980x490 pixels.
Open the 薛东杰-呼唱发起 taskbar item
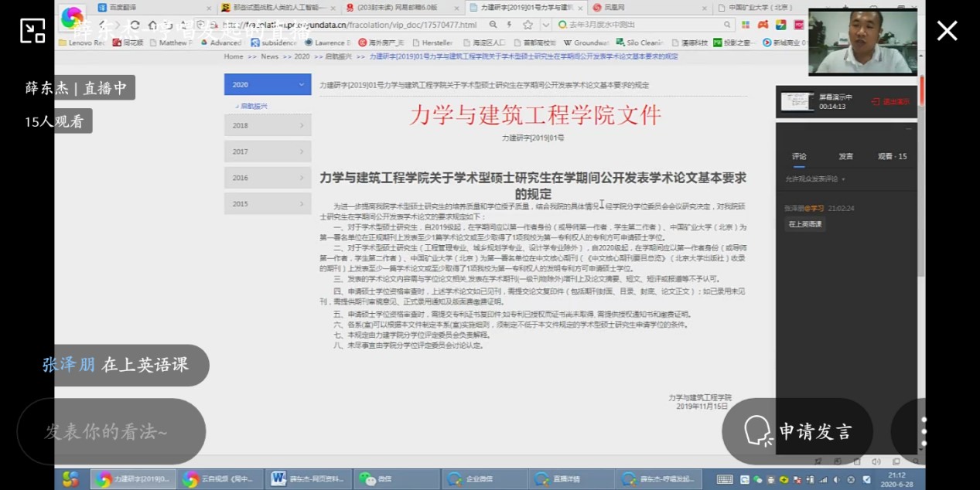point(659,479)
